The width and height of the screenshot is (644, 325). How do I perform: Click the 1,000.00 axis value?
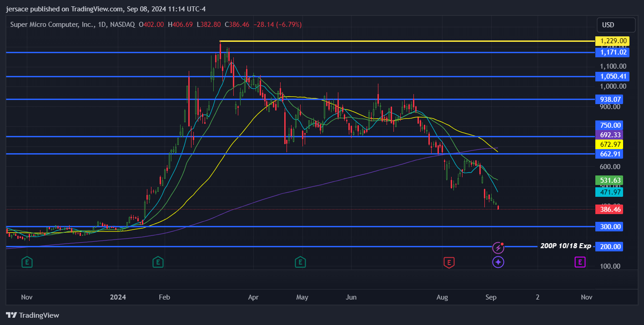click(613, 86)
